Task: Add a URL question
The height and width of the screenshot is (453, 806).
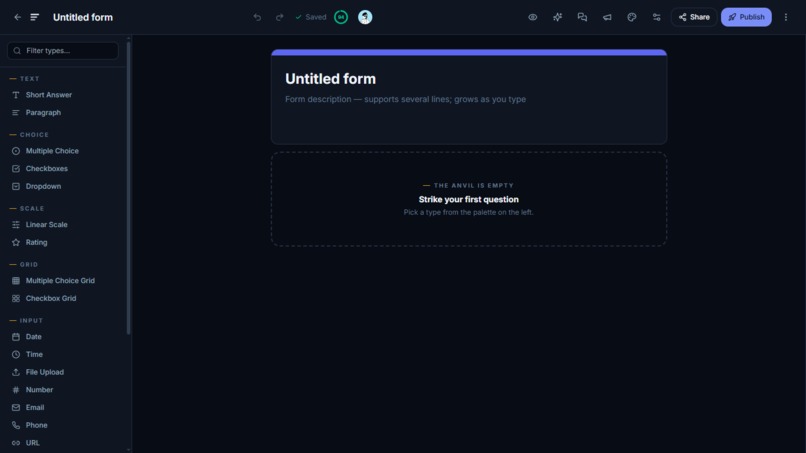Action: (63, 443)
